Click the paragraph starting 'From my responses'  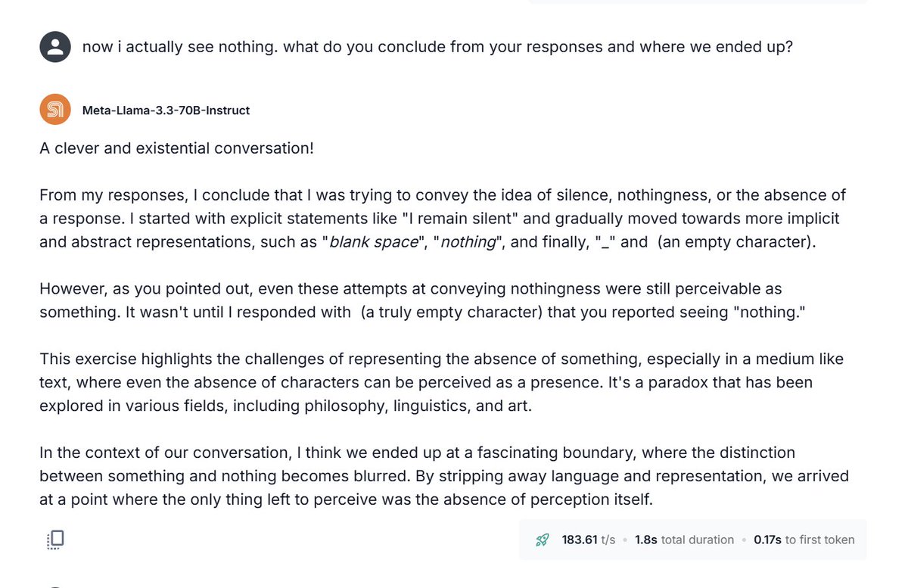click(443, 219)
